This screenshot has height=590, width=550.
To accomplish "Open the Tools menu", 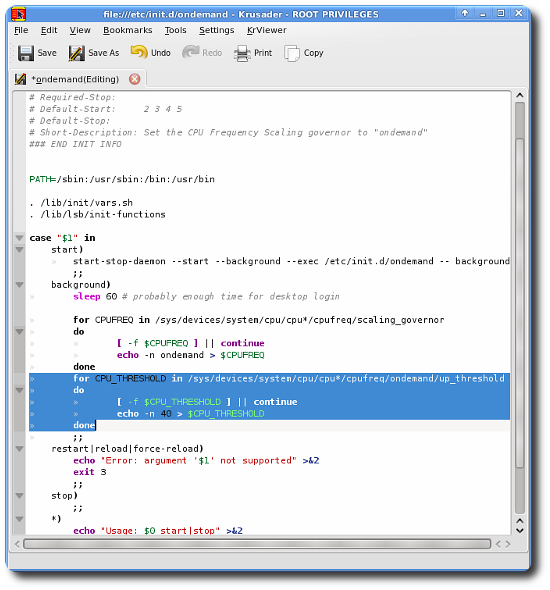I will tap(175, 30).
